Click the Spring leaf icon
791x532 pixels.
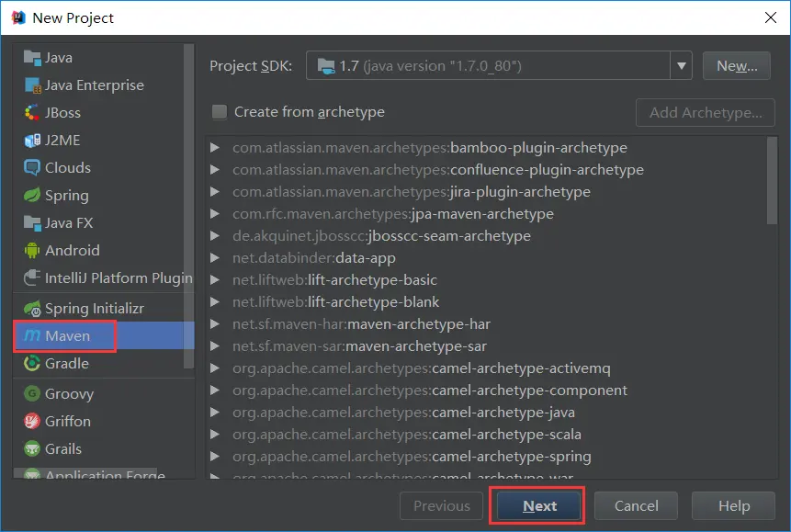pos(32,196)
